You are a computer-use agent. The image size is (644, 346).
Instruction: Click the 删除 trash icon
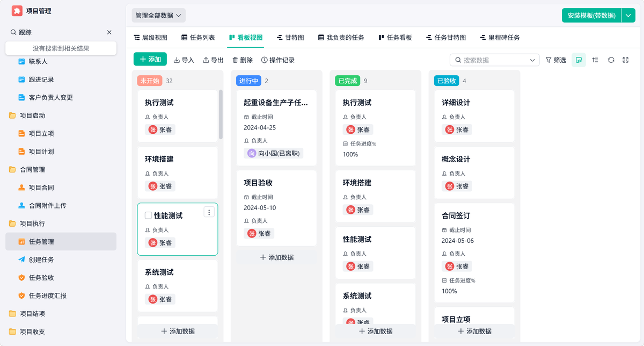click(x=235, y=60)
